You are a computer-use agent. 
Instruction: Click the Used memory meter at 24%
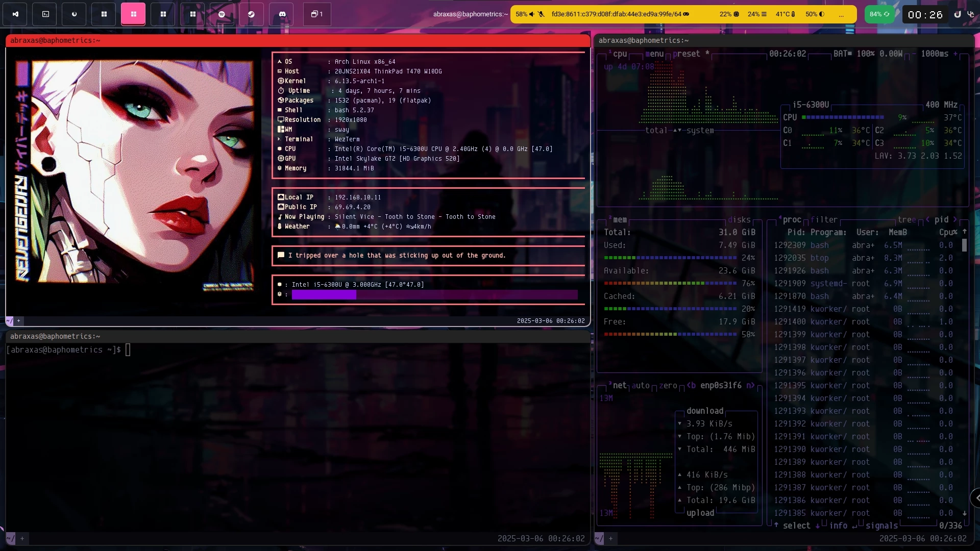click(670, 258)
